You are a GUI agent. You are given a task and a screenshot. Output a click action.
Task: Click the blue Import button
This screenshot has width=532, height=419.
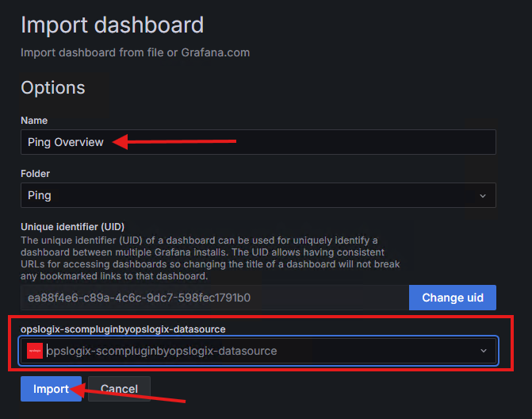(x=51, y=389)
